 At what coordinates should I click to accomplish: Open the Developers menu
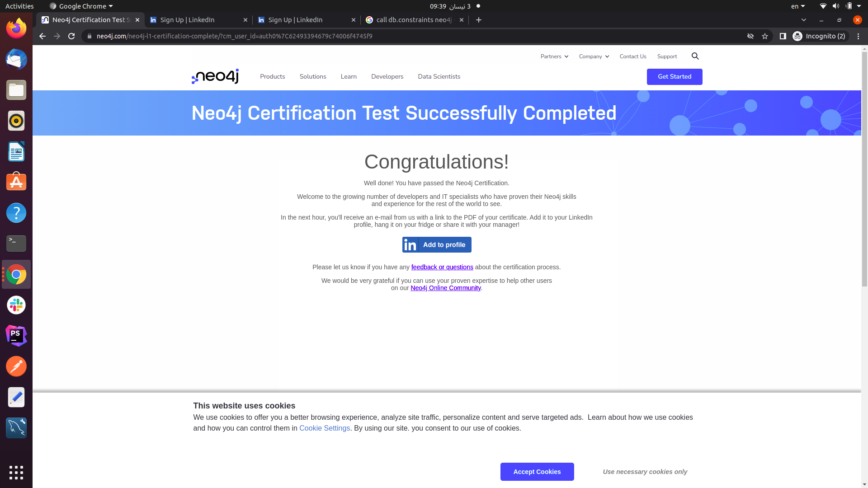[387, 76]
